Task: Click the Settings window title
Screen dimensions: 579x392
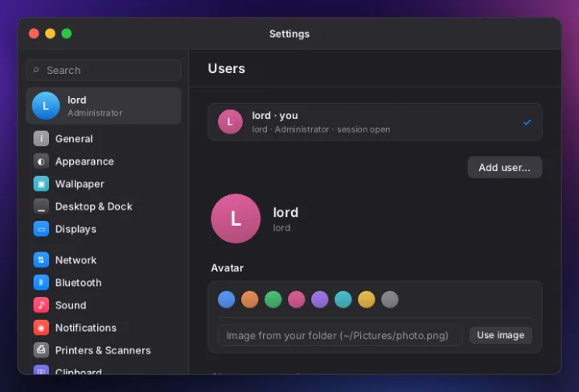Action: click(289, 34)
